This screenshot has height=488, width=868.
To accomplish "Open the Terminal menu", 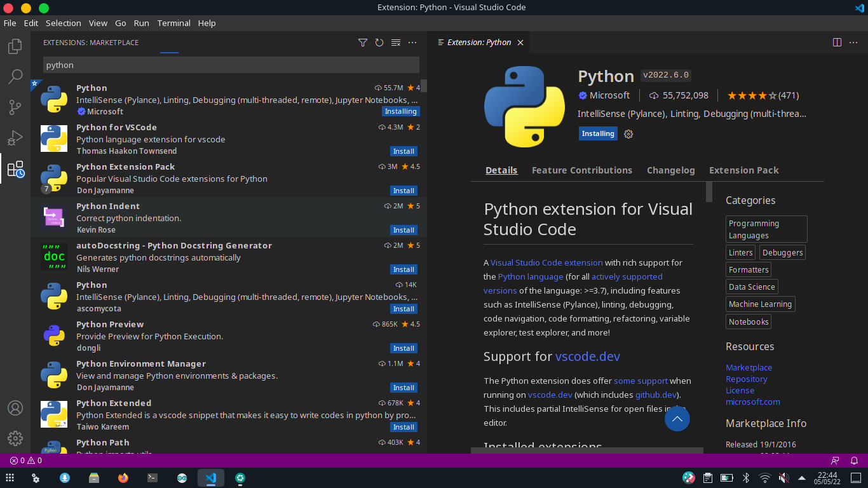I will coord(174,23).
